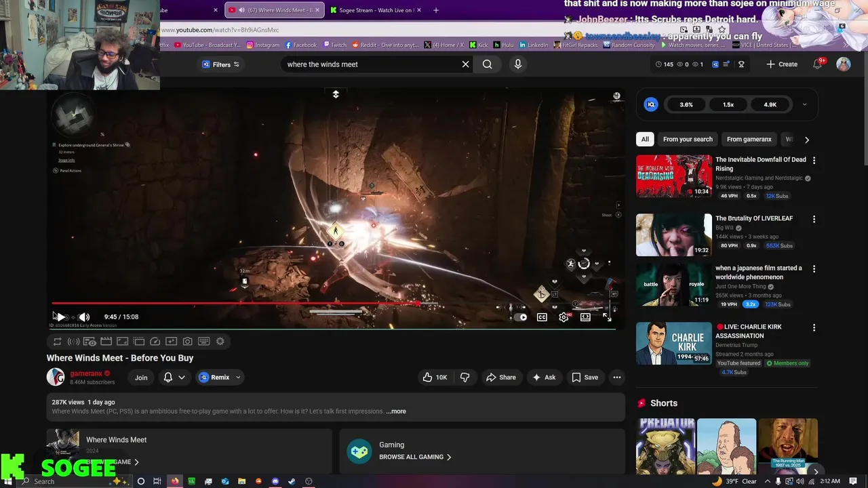Click the audio boost waves icon

click(x=73, y=342)
